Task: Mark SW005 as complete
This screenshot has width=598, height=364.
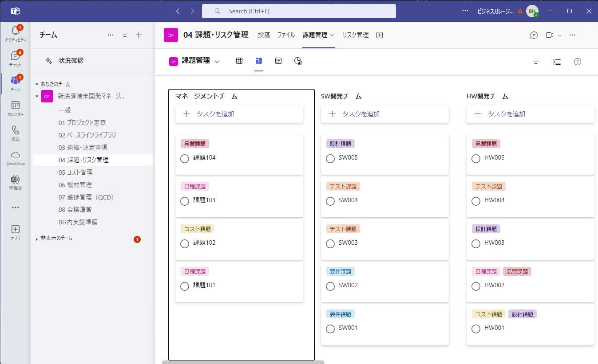Action: (x=330, y=158)
